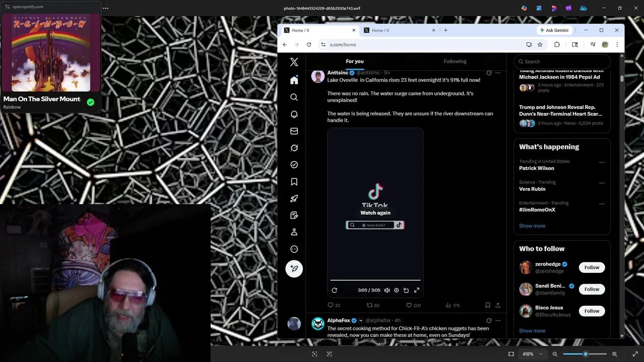Open Explore magnifier icon in X sidebar
The width and height of the screenshot is (644, 362).
click(294, 97)
